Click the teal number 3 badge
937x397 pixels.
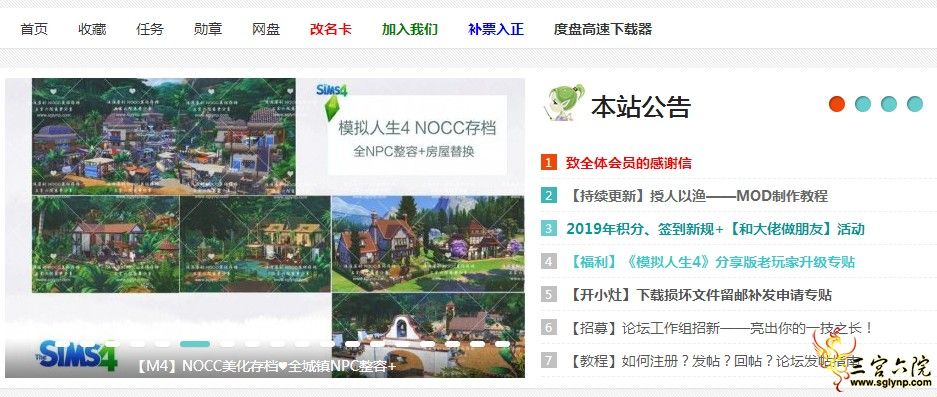(x=549, y=228)
